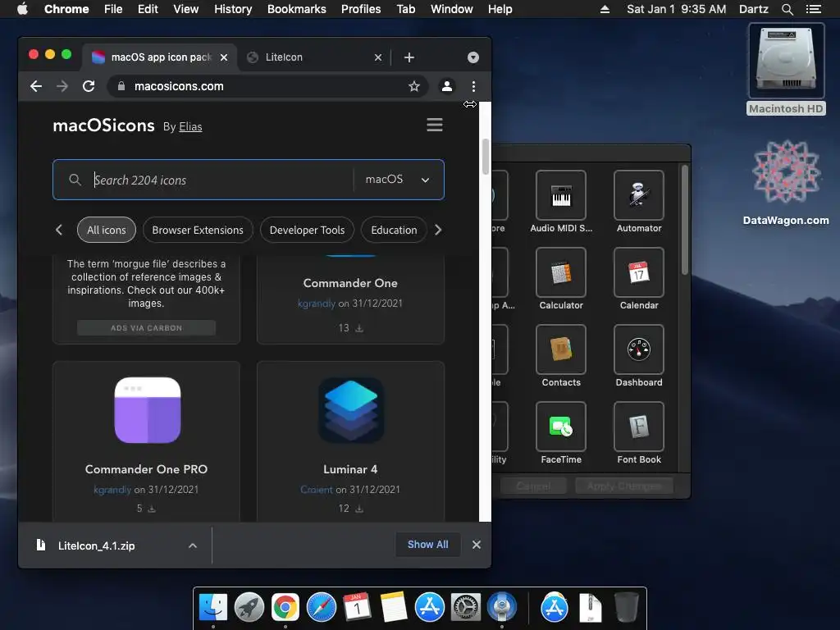
Task: Open the Luminar 4 icon card
Action: [350, 441]
